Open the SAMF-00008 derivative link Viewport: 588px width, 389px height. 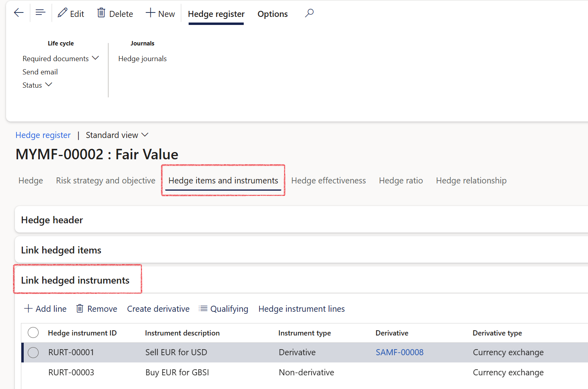tap(399, 352)
